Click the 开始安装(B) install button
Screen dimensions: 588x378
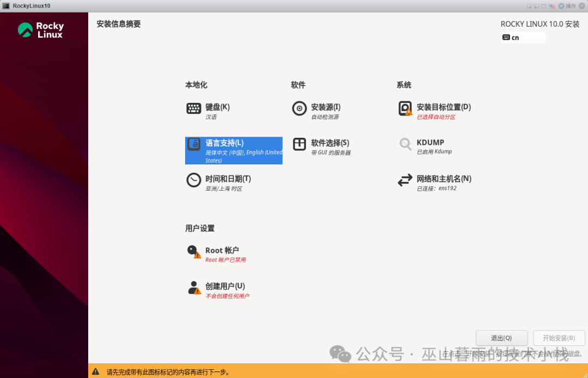pos(559,338)
